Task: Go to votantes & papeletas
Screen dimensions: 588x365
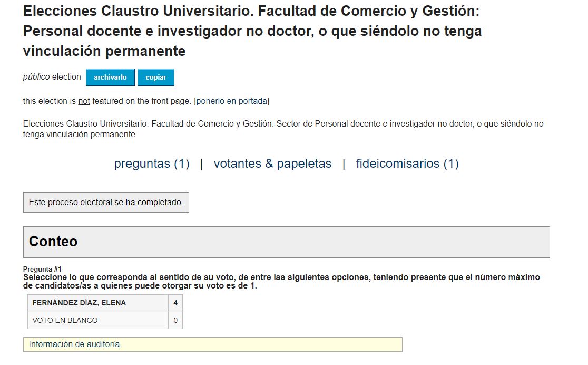Action: click(272, 164)
